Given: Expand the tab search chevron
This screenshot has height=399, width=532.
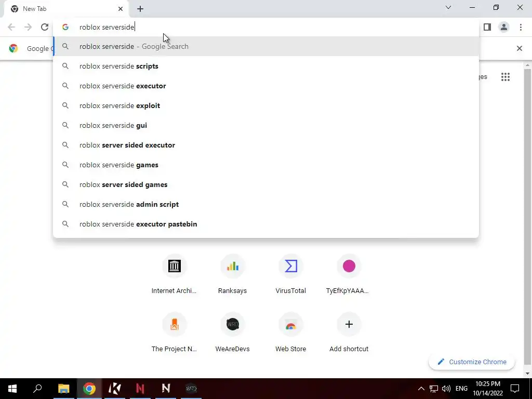Looking at the screenshot, I should [x=448, y=7].
